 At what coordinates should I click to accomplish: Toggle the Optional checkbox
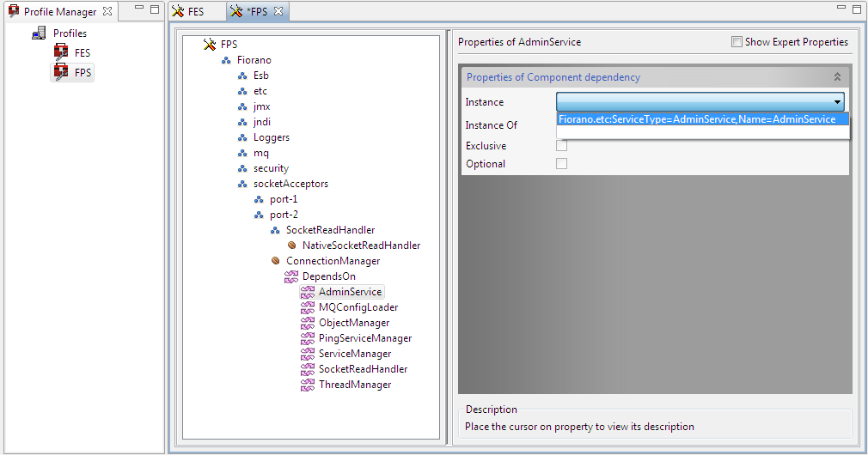point(562,164)
